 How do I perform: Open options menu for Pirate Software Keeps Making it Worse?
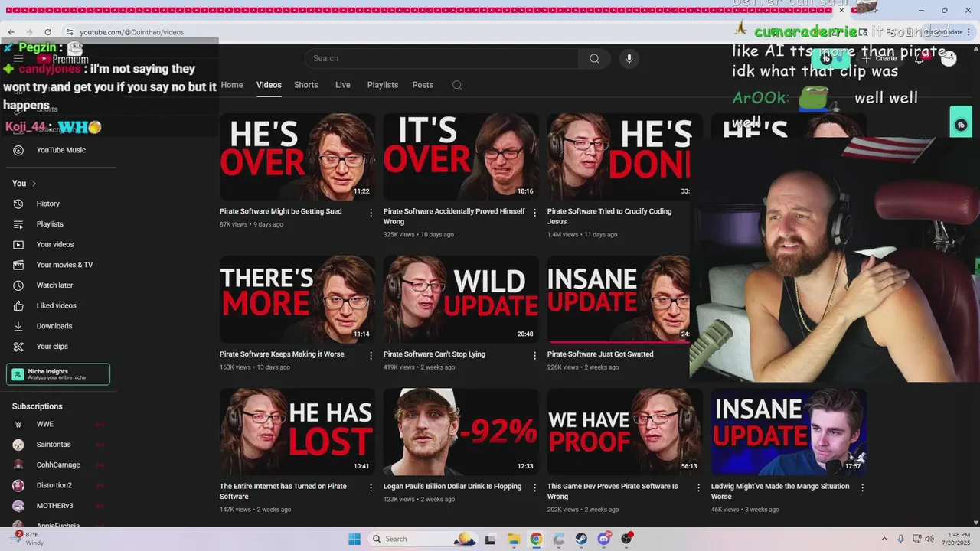(x=371, y=356)
